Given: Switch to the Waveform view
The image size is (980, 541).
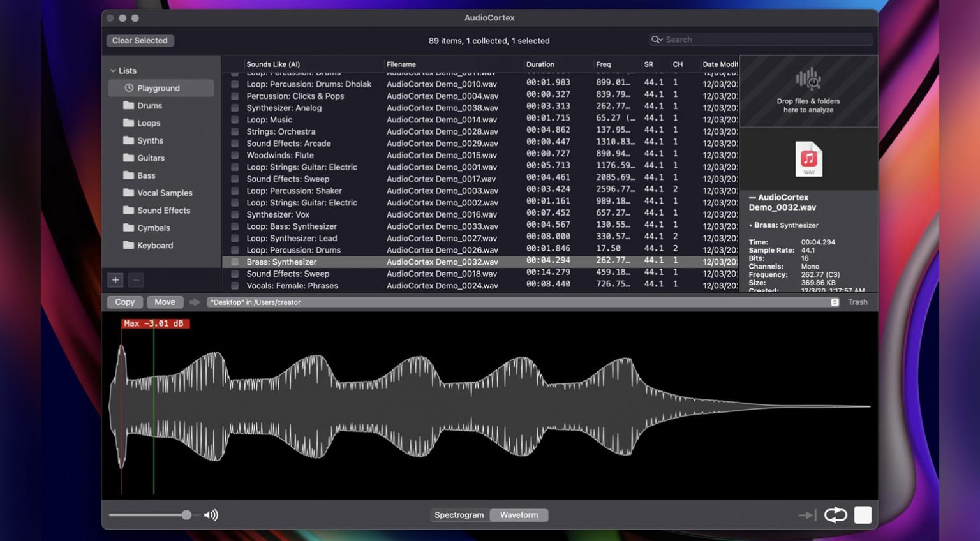Looking at the screenshot, I should click(519, 515).
